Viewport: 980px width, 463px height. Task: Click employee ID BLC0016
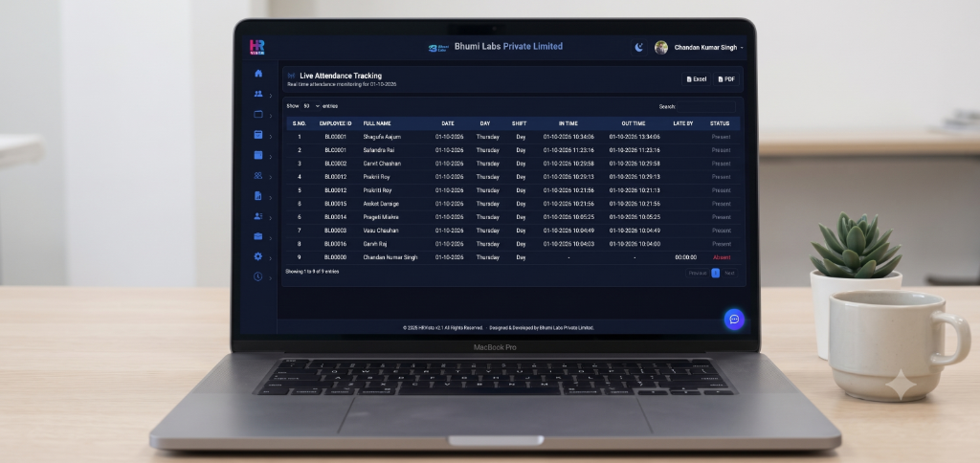(x=336, y=244)
